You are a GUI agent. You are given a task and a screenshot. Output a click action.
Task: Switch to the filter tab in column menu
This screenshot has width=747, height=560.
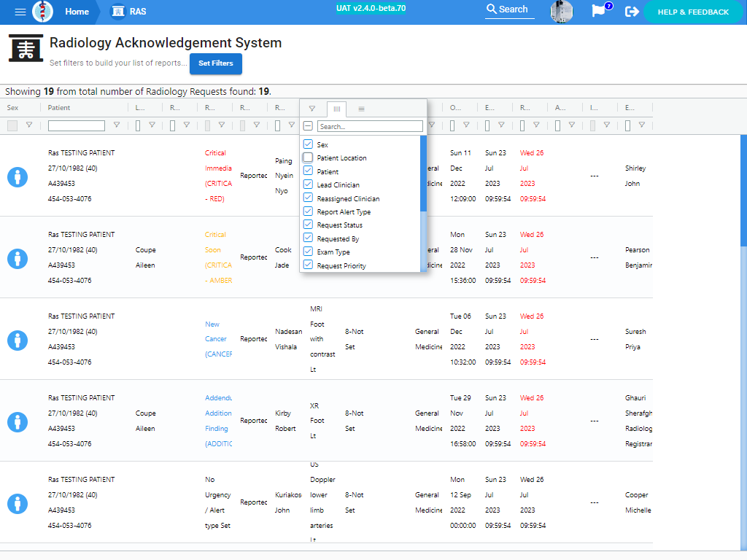(x=312, y=109)
